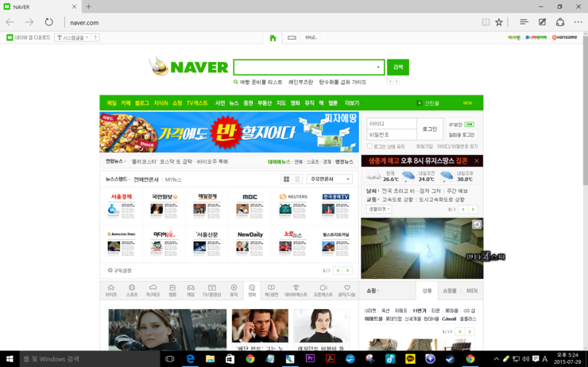588x367 pixels.
Task: Go to next news stand page
Action: 347,270
